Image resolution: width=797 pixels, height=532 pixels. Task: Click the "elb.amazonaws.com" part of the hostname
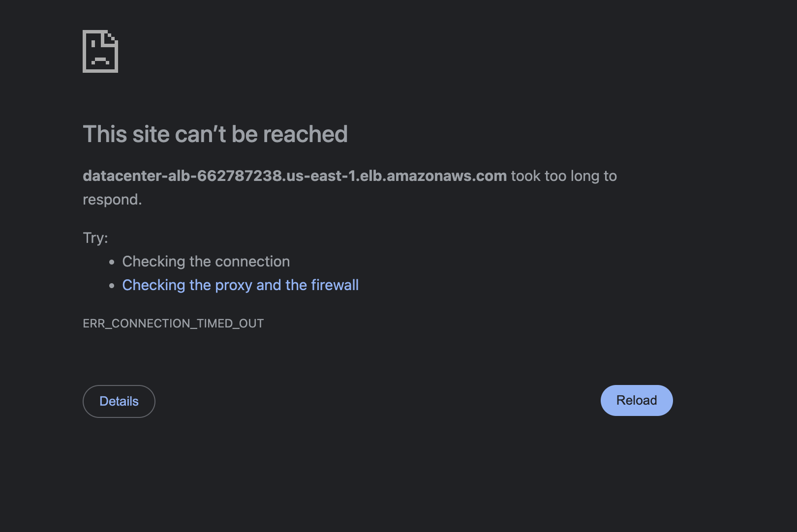pos(433,176)
